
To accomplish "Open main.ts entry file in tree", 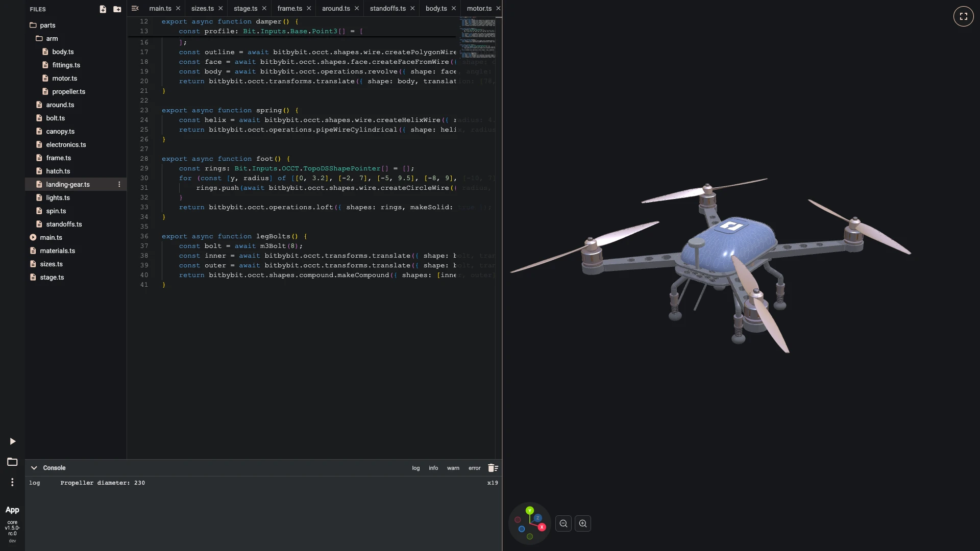I will click(x=51, y=237).
